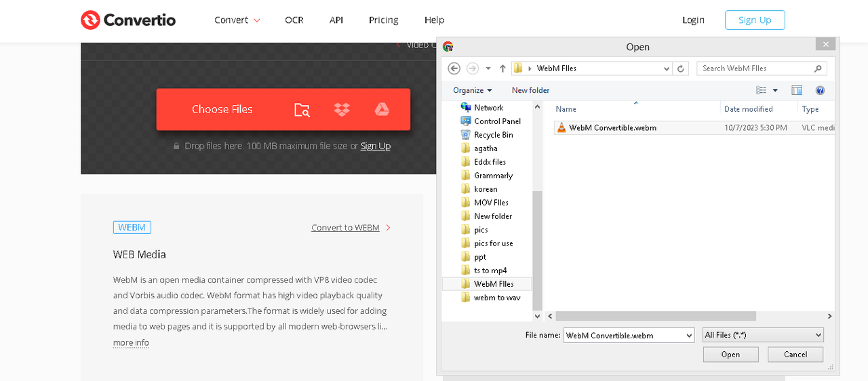This screenshot has height=381, width=868.
Task: Click the WEBM format badge
Action: pyautogui.click(x=132, y=228)
